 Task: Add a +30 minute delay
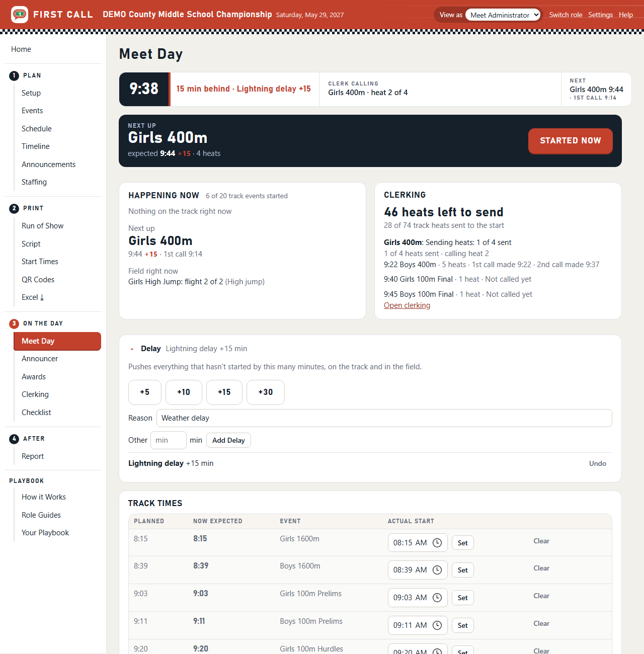click(x=266, y=392)
